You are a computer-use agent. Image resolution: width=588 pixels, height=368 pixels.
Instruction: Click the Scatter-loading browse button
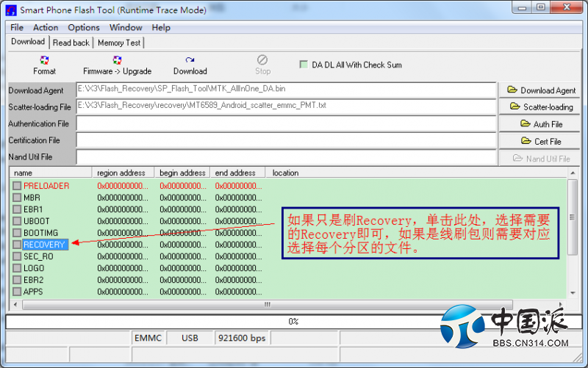539,107
